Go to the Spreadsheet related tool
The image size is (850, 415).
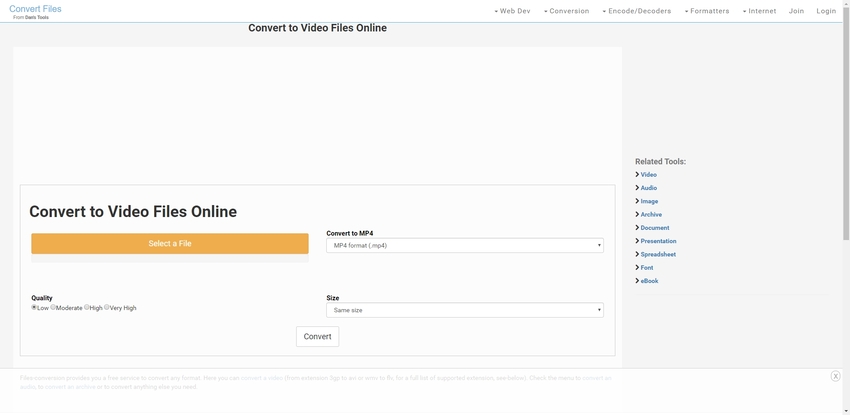click(x=658, y=254)
